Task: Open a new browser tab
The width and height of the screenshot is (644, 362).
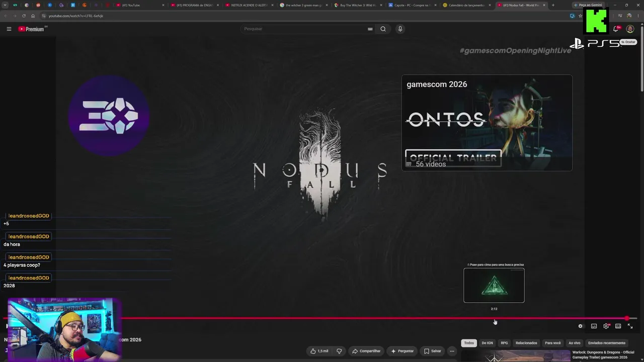Action: 553,5
